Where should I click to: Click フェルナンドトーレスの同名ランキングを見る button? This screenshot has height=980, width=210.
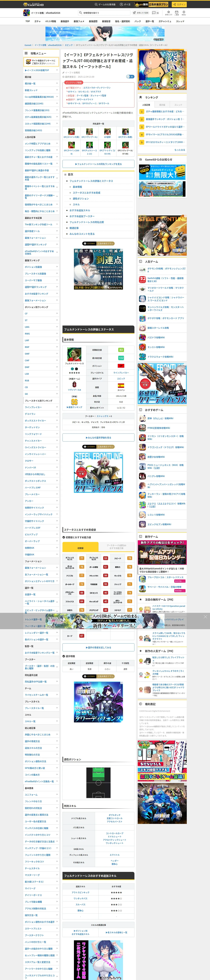98,164
